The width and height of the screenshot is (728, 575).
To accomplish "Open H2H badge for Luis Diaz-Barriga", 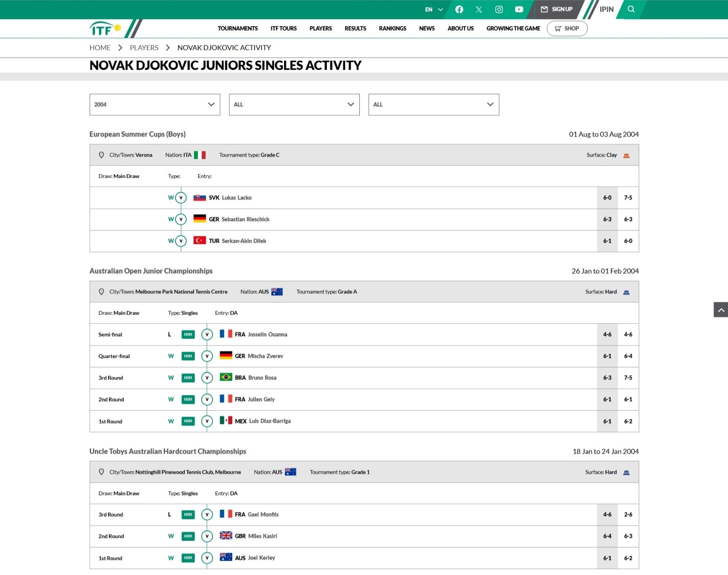I will tap(188, 421).
